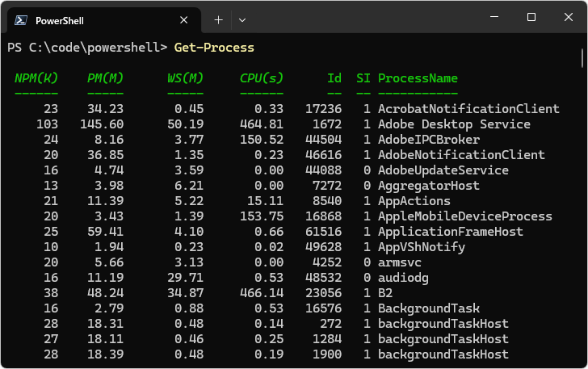Click the Adobe Desktop Service entry
This screenshot has width=588, height=369.
tap(454, 124)
